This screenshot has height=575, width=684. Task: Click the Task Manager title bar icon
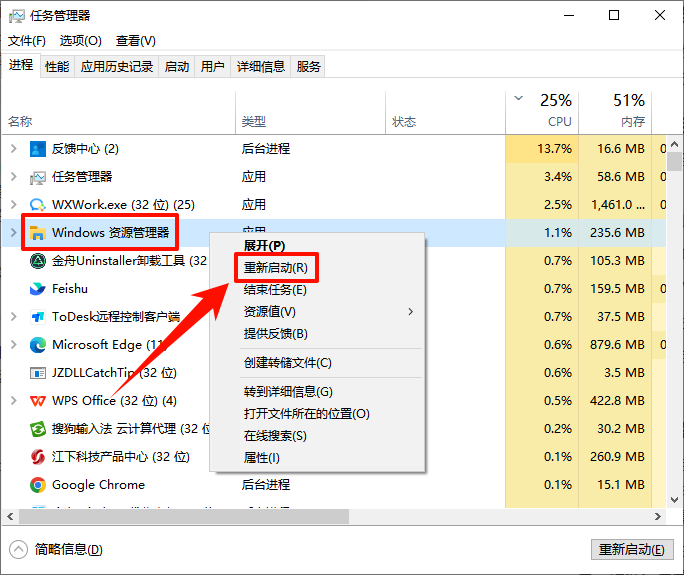click(x=17, y=16)
